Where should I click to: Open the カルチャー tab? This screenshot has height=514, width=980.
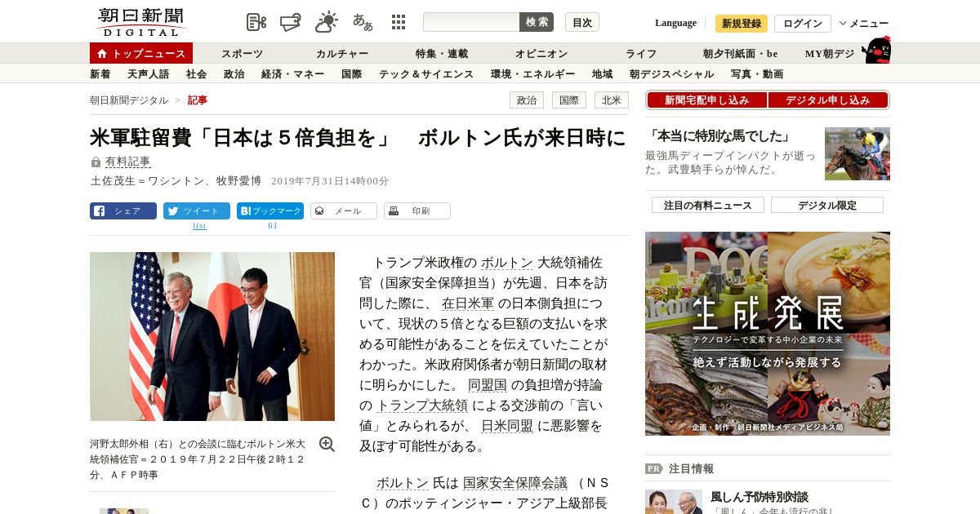(342, 54)
